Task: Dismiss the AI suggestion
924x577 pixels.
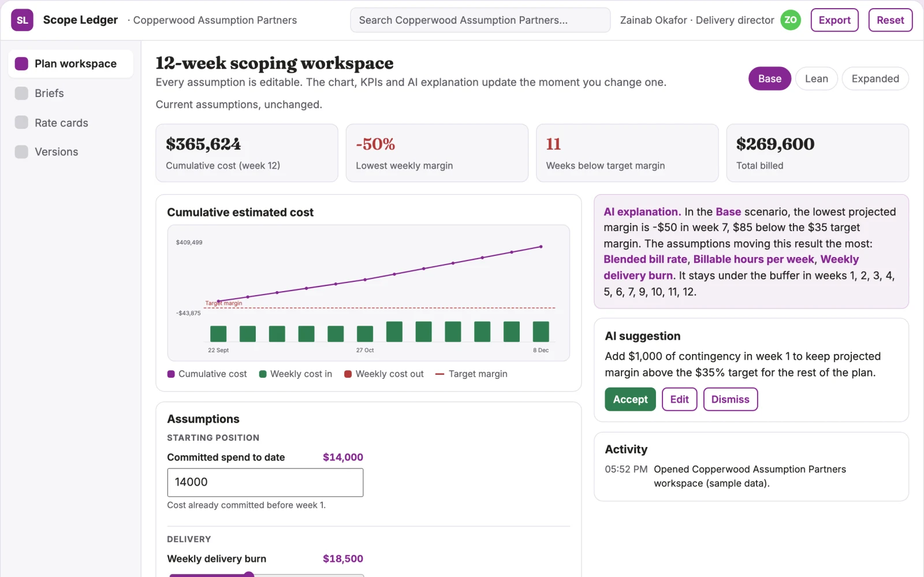Action: click(x=730, y=399)
